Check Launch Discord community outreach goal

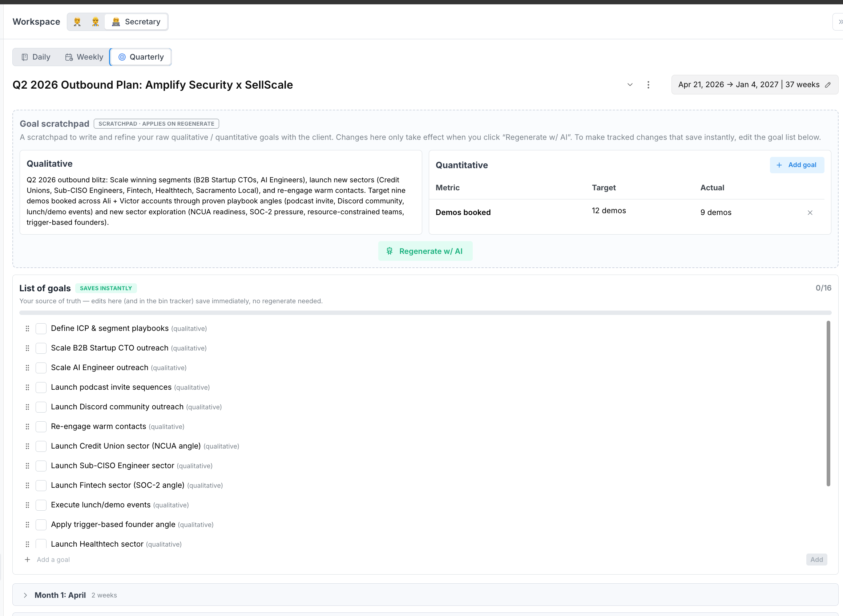pos(41,407)
